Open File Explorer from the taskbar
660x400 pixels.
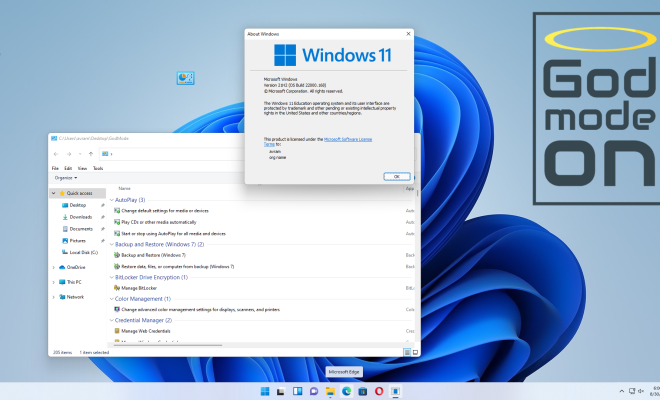(330, 391)
